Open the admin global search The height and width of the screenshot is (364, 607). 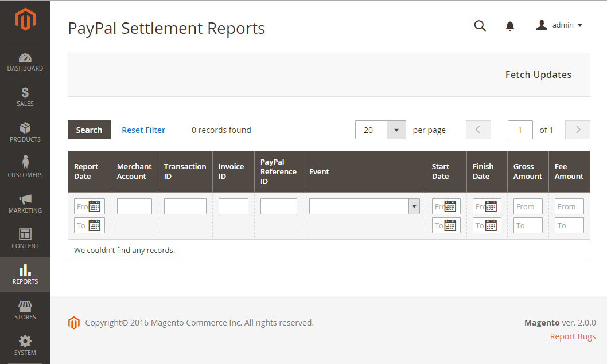click(x=480, y=26)
